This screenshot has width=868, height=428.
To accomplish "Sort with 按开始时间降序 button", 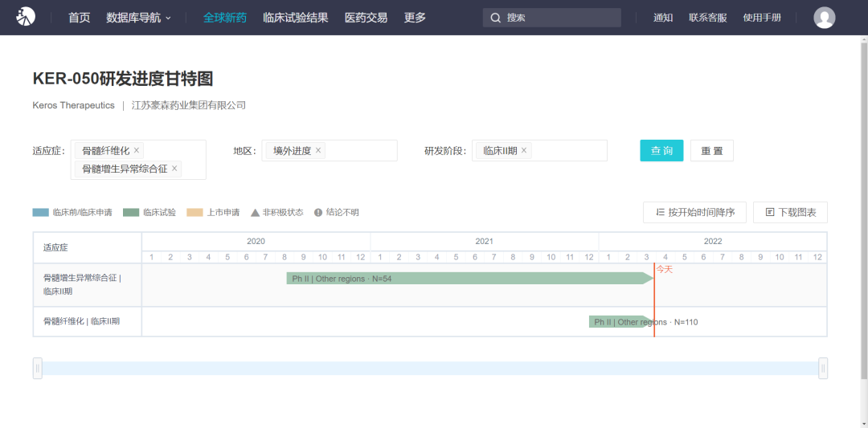I will pos(694,212).
